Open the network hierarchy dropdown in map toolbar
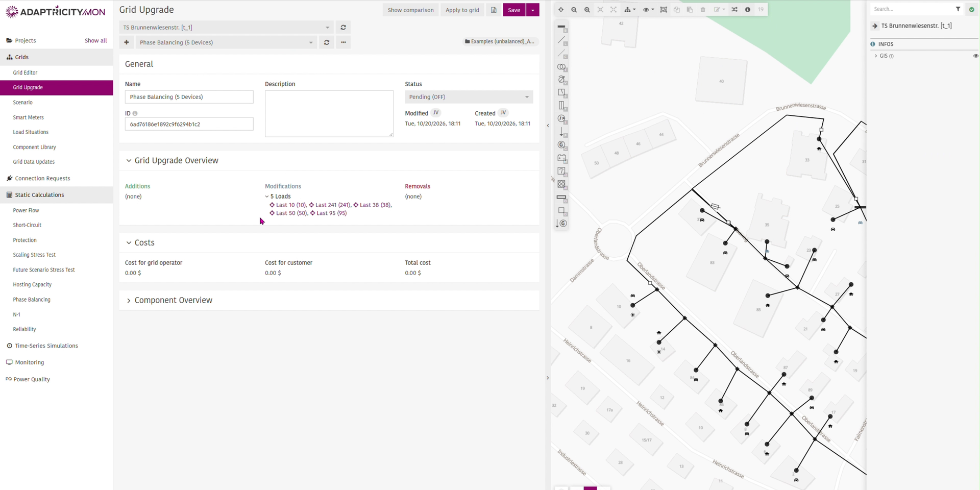Image resolution: width=980 pixels, height=490 pixels. point(630,10)
